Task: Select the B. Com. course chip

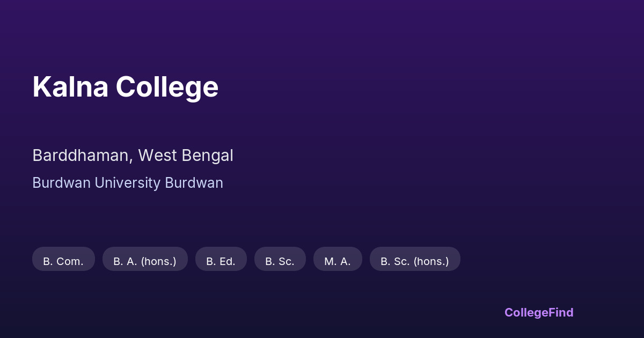Action: click(x=63, y=261)
